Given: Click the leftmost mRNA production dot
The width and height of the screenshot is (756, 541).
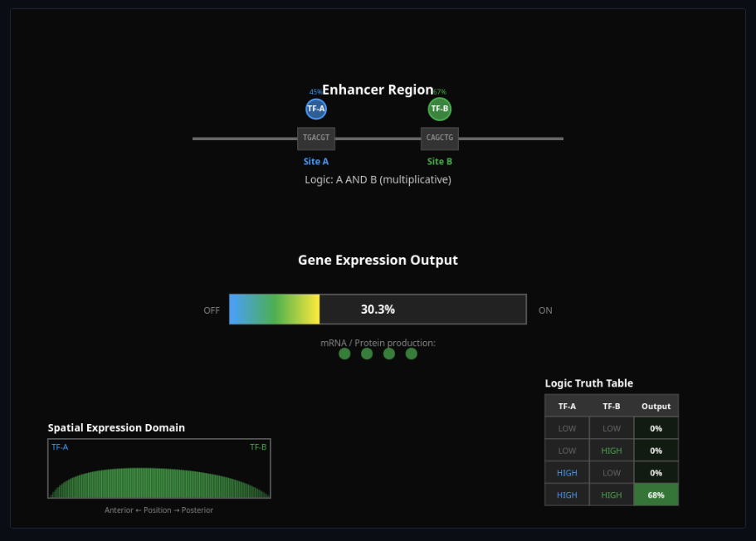Looking at the screenshot, I should [x=344, y=353].
